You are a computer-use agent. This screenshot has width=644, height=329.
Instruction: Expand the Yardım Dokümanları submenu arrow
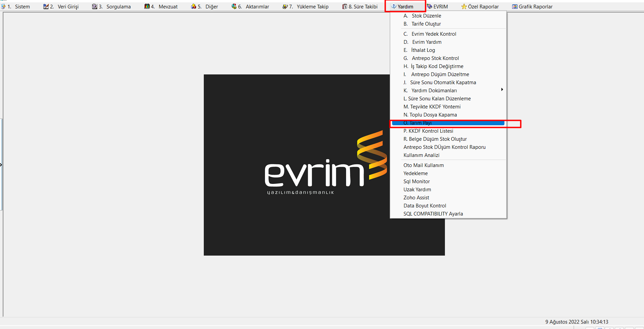coord(502,90)
